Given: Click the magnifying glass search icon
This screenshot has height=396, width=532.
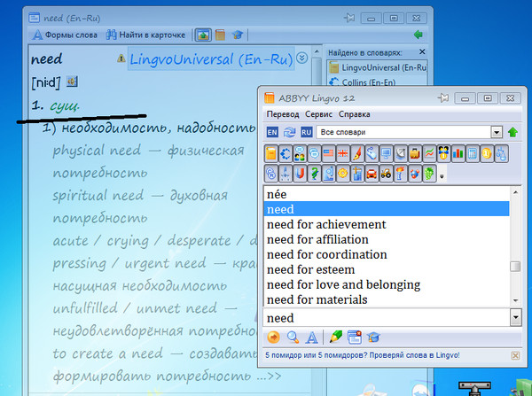Looking at the screenshot, I should coord(293,338).
